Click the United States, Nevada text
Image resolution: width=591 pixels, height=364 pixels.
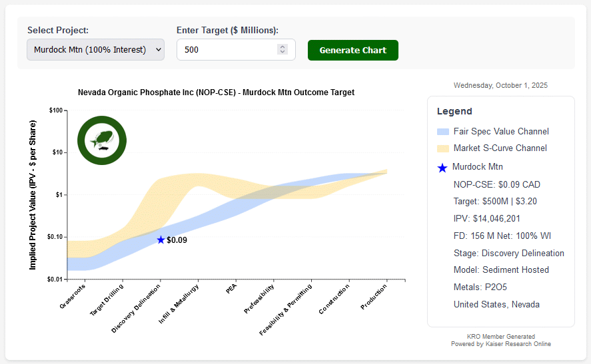[x=496, y=305]
